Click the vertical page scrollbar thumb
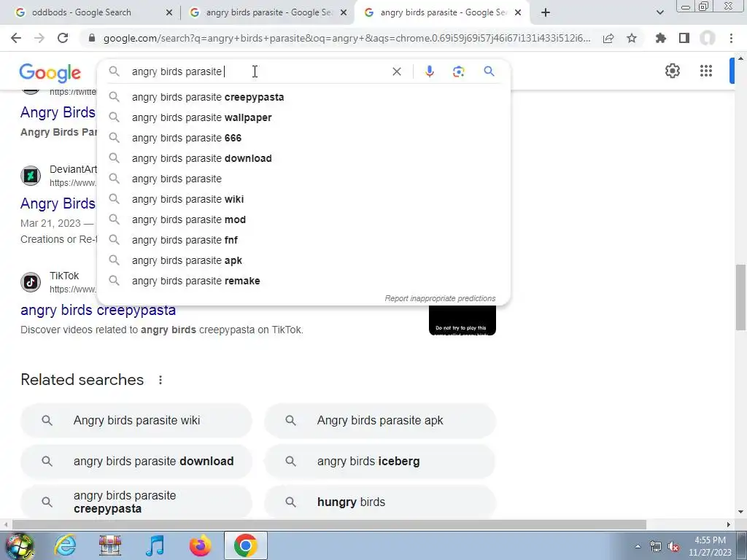Screen dimensions: 747x560 (x=741, y=297)
